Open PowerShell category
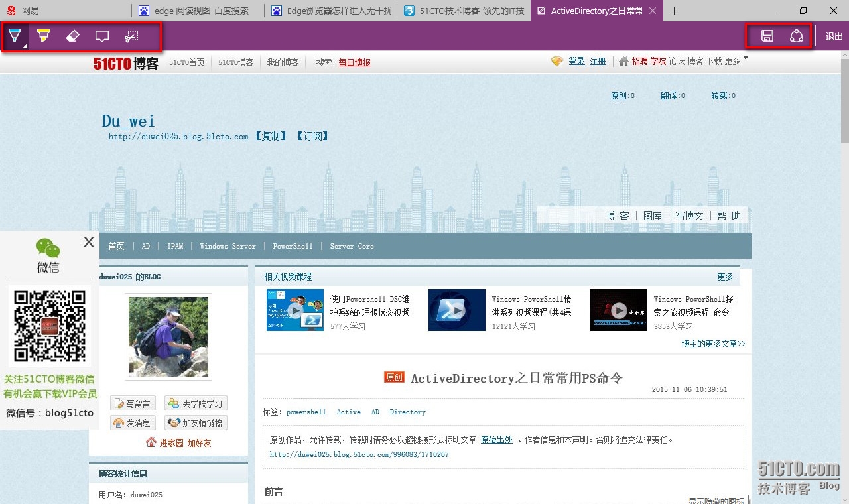This screenshot has height=504, width=849. click(293, 246)
